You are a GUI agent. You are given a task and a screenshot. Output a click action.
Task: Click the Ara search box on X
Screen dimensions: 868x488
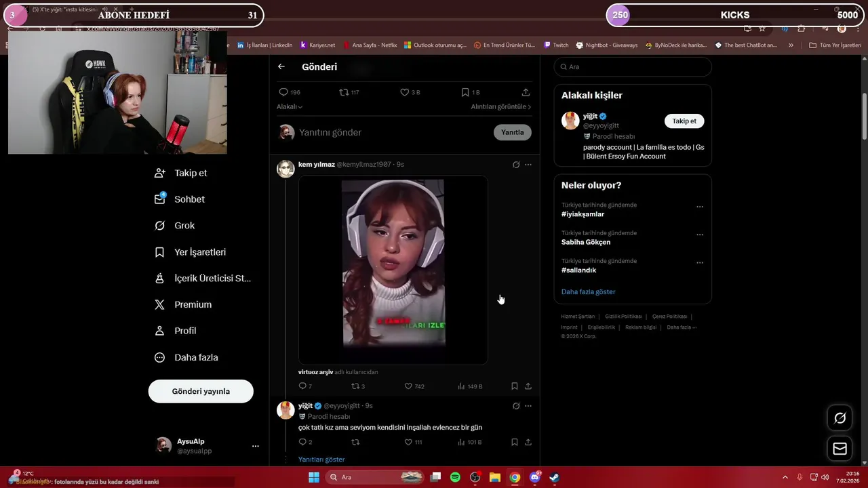coord(633,67)
